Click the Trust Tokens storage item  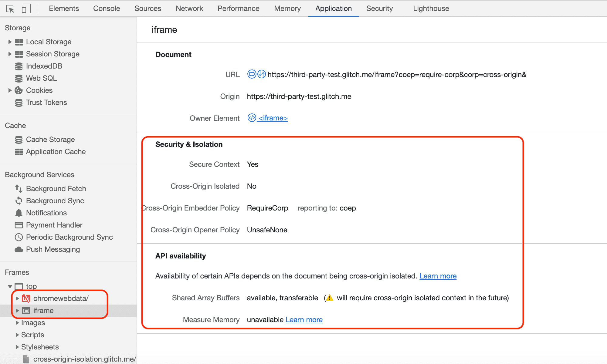pyautogui.click(x=46, y=103)
